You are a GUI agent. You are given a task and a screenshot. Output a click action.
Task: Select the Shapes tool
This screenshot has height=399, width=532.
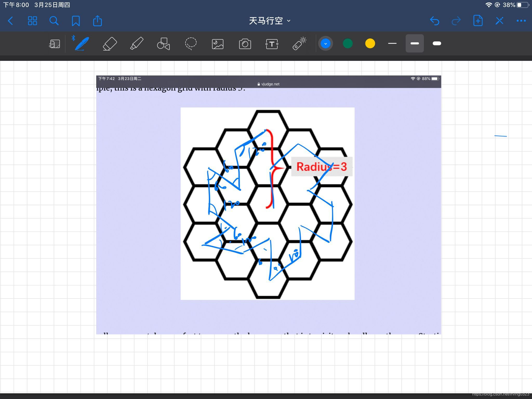tap(163, 43)
